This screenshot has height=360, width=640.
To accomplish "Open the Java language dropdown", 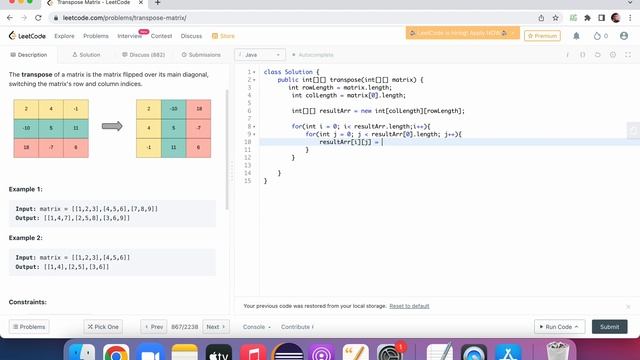I will click(260, 55).
